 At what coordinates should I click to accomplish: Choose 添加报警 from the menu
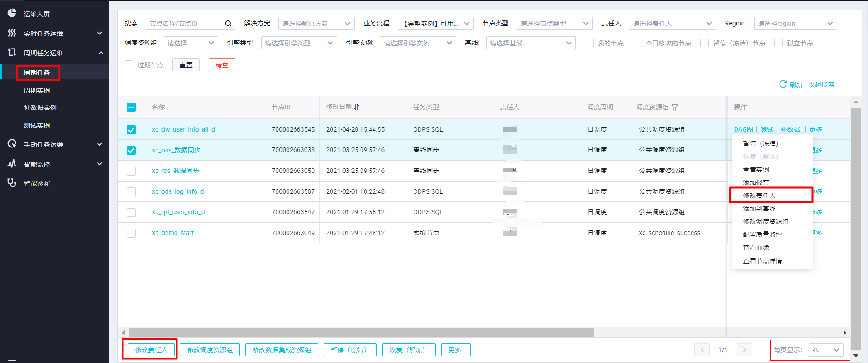tap(756, 182)
